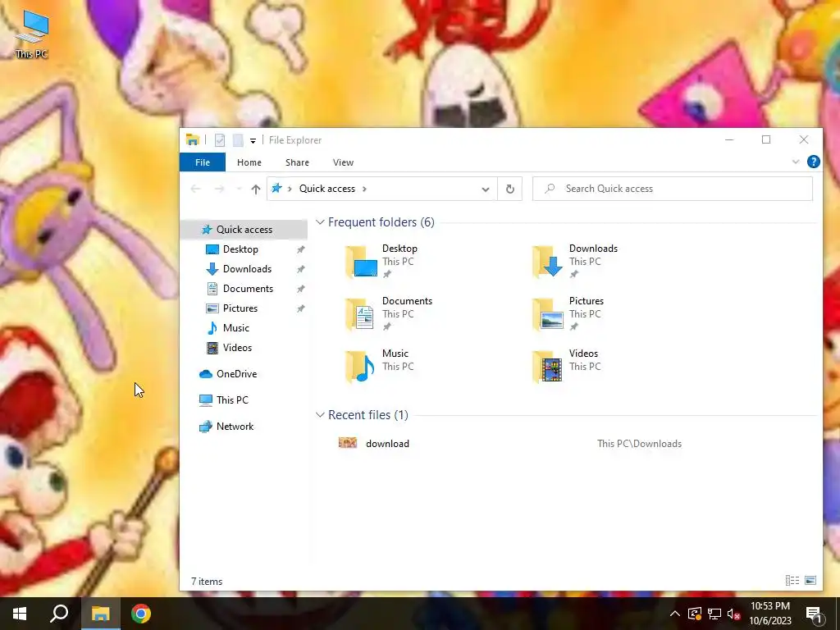
Task: Open the File menu
Action: point(203,162)
